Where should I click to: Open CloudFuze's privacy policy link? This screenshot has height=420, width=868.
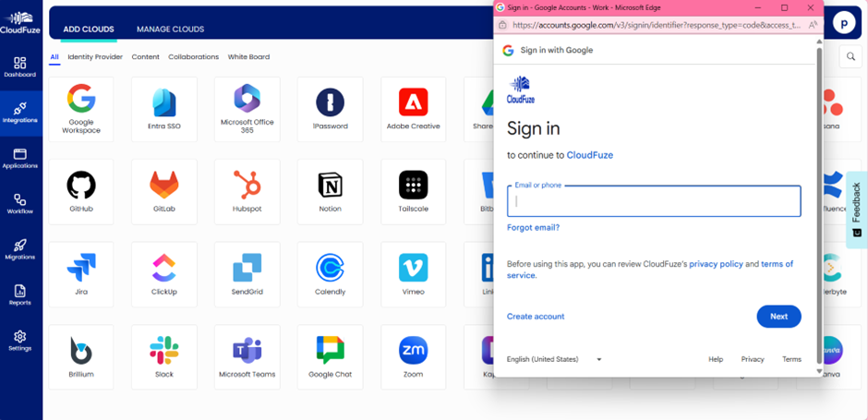pyautogui.click(x=717, y=264)
